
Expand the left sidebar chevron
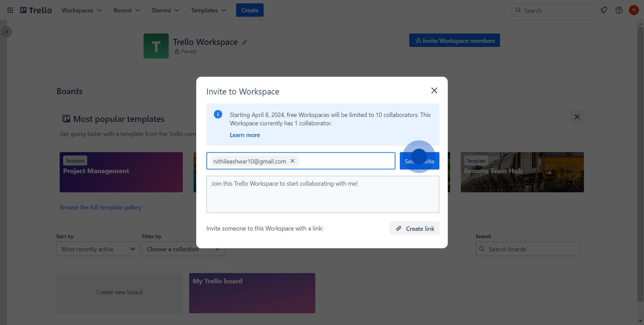coord(7,32)
